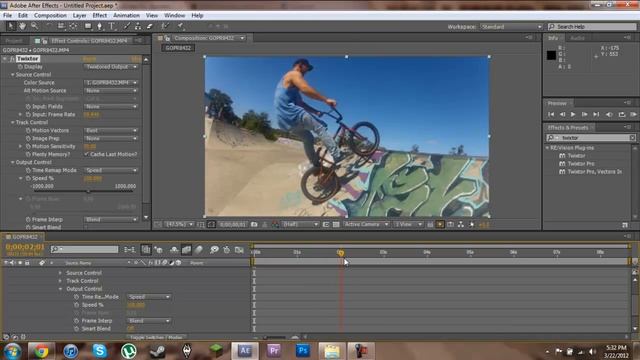Open the Active Camera view dropdown
Screen dimensions: 640x360
pyautogui.click(x=366, y=224)
